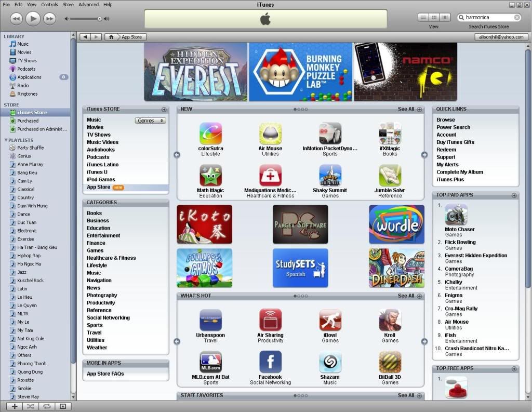Open the Redeem quick link
532x412 pixels.
coord(446,150)
